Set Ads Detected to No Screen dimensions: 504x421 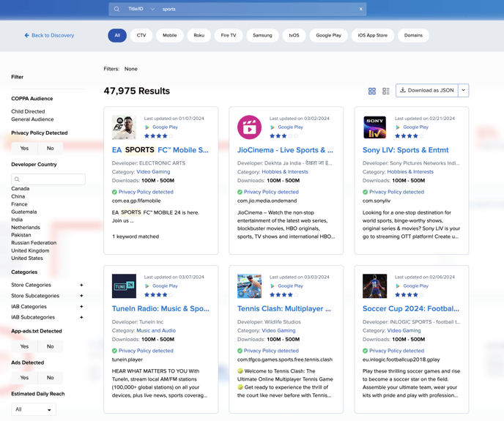[x=50, y=378]
